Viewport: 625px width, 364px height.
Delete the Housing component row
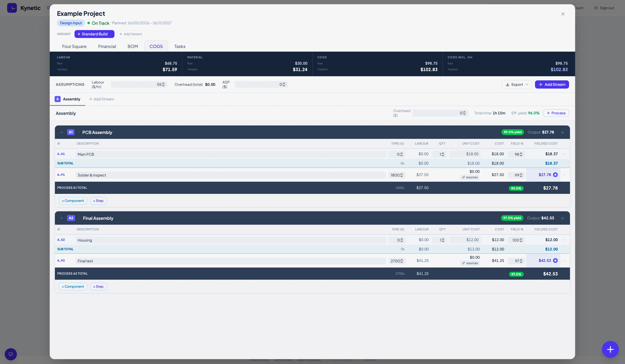[564, 240]
